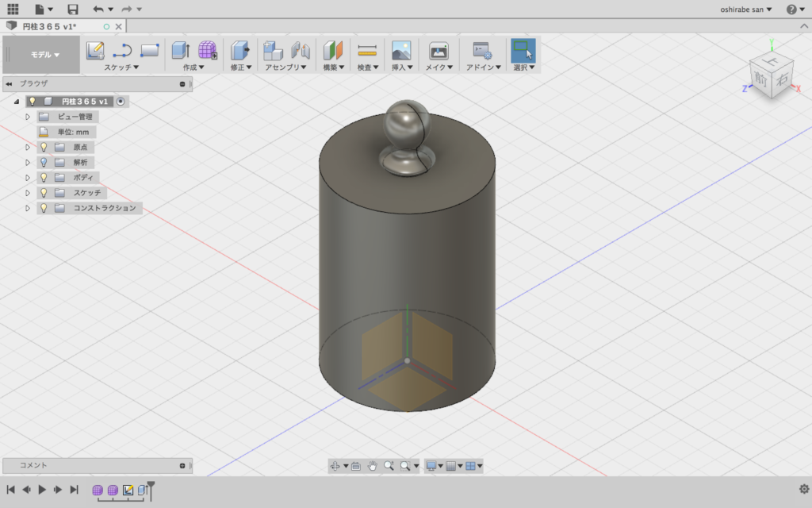Open the 修正 menu
This screenshot has width=812, height=508.
click(x=241, y=67)
